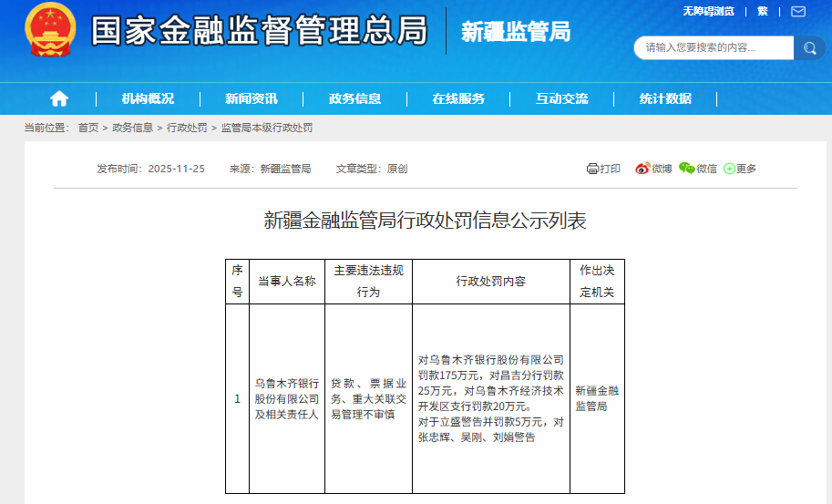Go to 首页 breadcrumb link
The image size is (832, 504).
click(88, 128)
